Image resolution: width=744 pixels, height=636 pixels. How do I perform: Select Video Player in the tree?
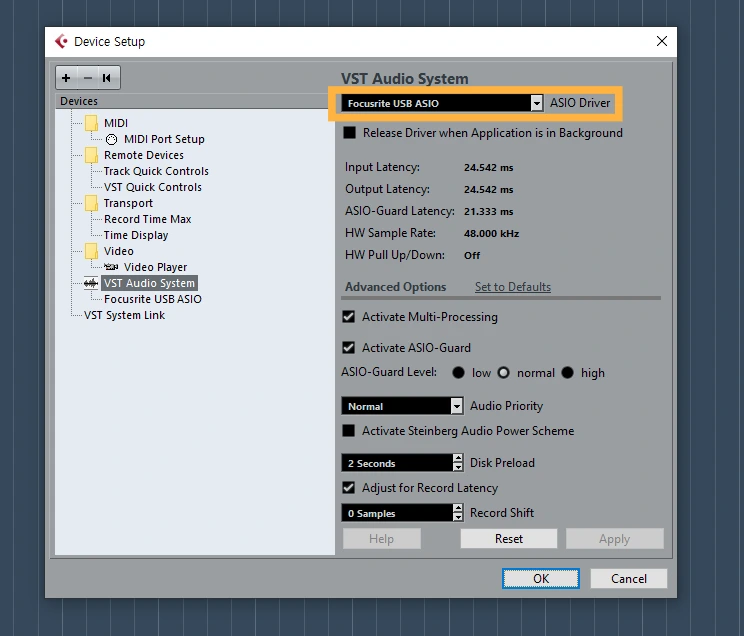(x=155, y=267)
